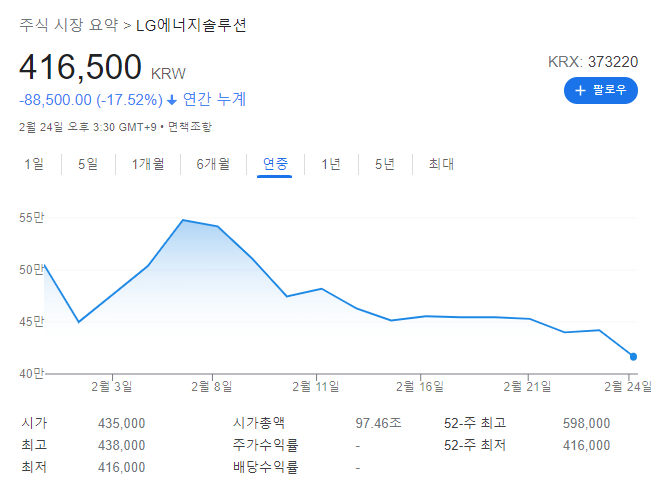Click the chart peak above the 2월 8일 label

(x=183, y=220)
